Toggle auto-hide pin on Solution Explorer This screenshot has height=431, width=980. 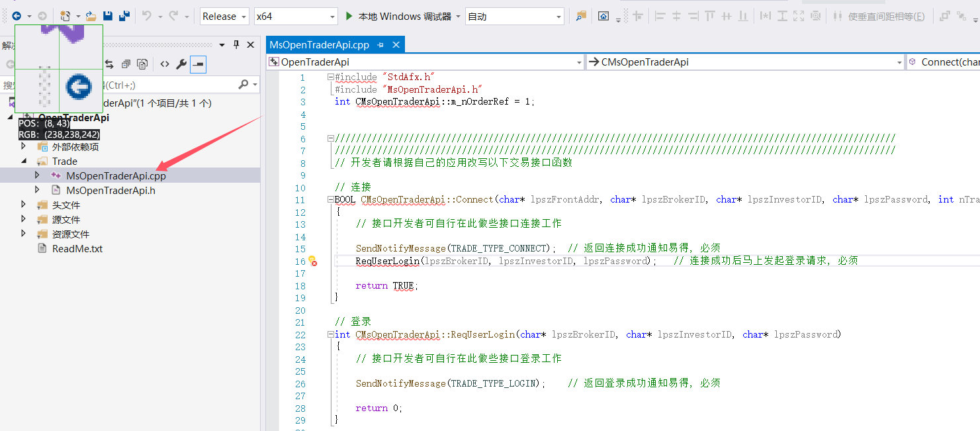(x=236, y=44)
